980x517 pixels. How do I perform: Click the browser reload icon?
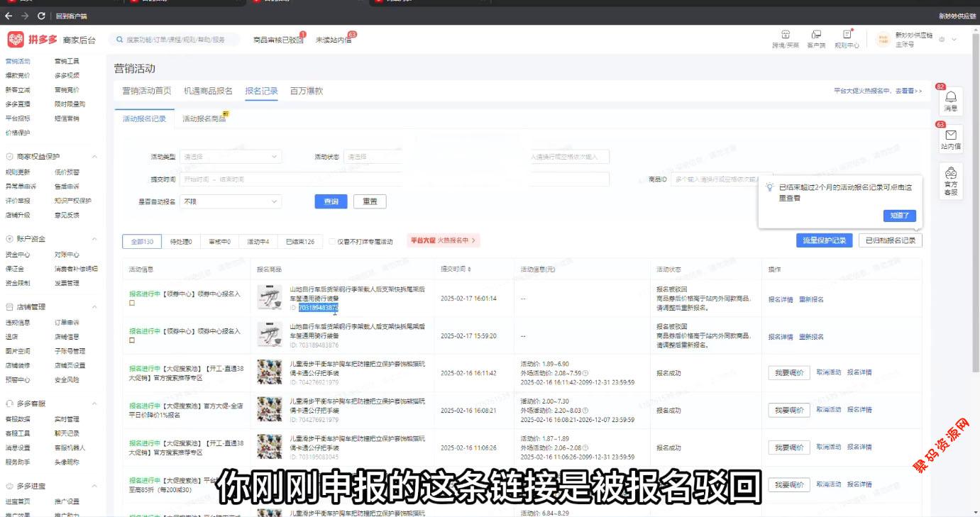pos(41,16)
